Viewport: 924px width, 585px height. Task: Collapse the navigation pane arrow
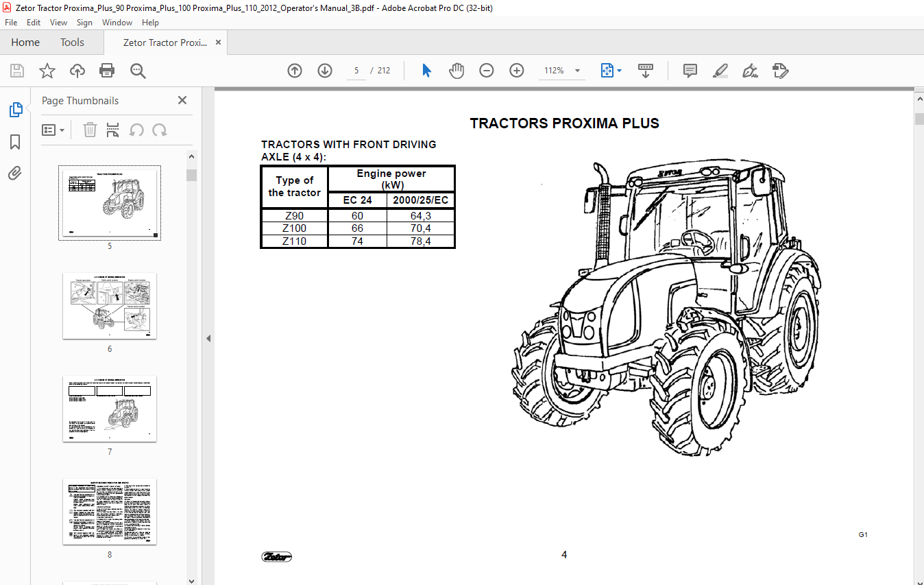tap(208, 338)
